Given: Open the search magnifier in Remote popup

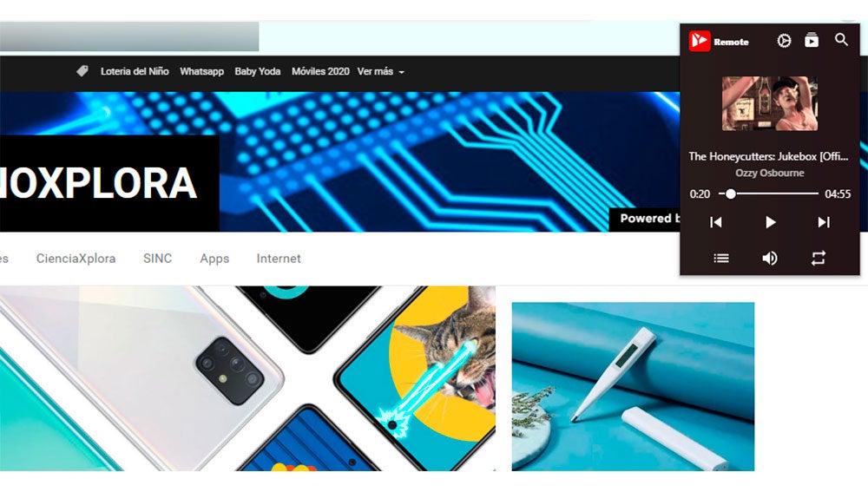Looking at the screenshot, I should (841, 40).
